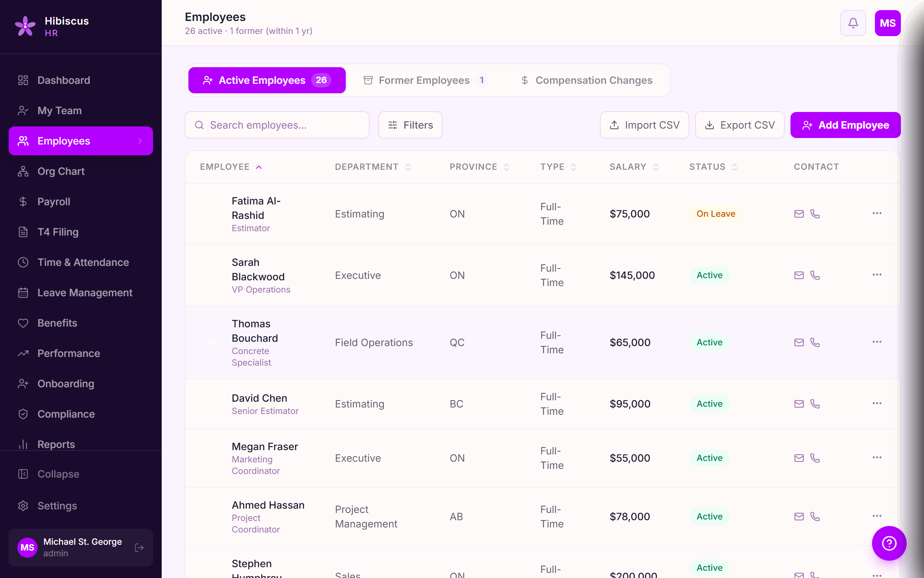Viewport: 924px width, 578px height.
Task: Click the Filters button
Action: [410, 125]
